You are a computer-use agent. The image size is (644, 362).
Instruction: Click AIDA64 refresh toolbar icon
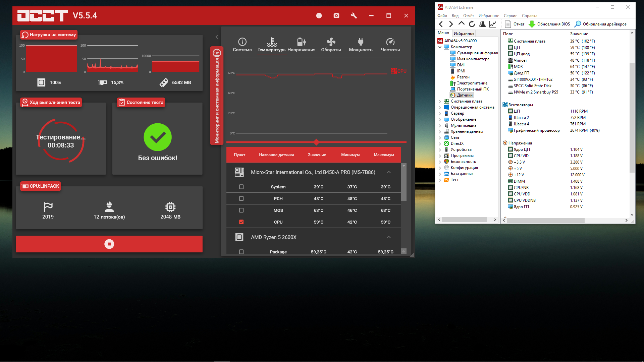point(472,24)
